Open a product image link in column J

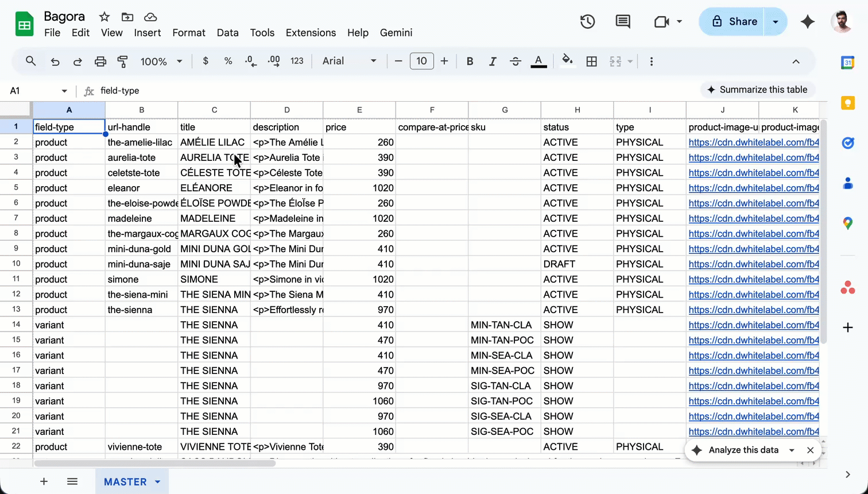pyautogui.click(x=754, y=142)
